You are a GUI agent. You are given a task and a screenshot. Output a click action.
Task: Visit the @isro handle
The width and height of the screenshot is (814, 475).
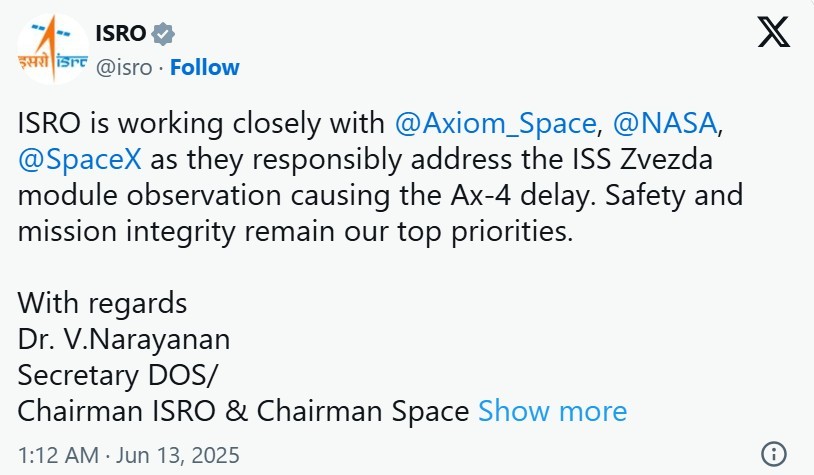click(124, 68)
